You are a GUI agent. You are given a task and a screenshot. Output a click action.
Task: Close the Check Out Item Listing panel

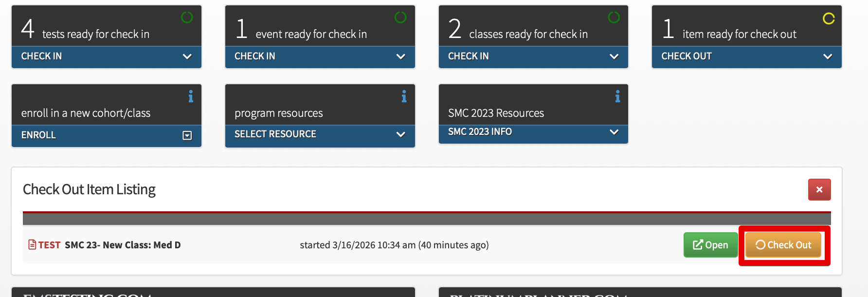coord(819,189)
